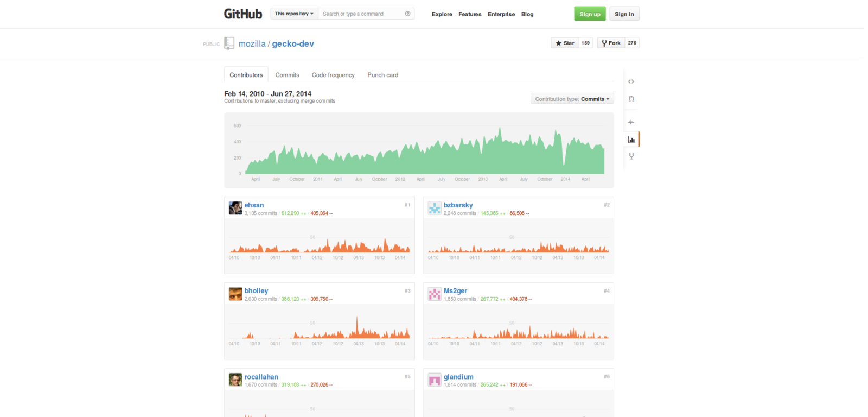Open glandium's profile link
This screenshot has height=417, width=868.
point(458,377)
